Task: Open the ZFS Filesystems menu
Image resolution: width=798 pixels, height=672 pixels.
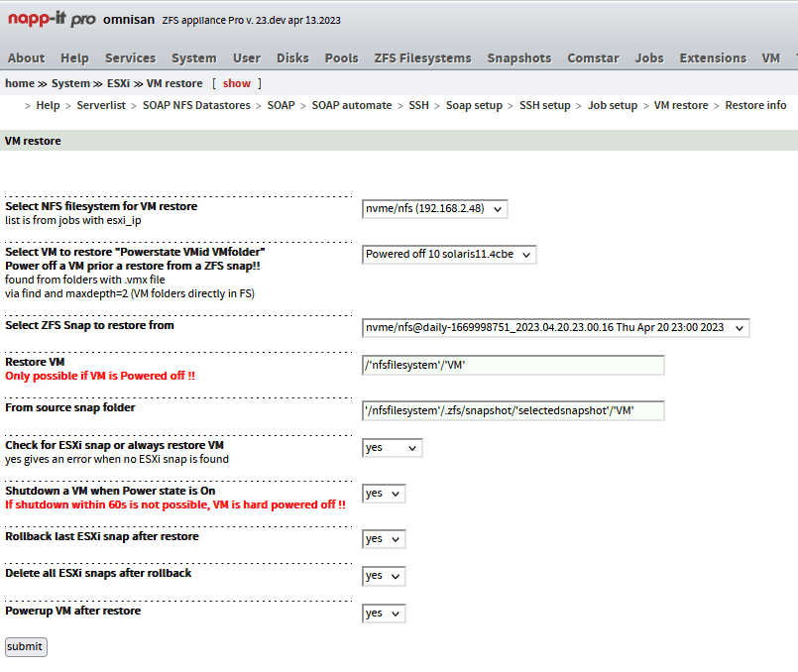Action: coord(423,58)
